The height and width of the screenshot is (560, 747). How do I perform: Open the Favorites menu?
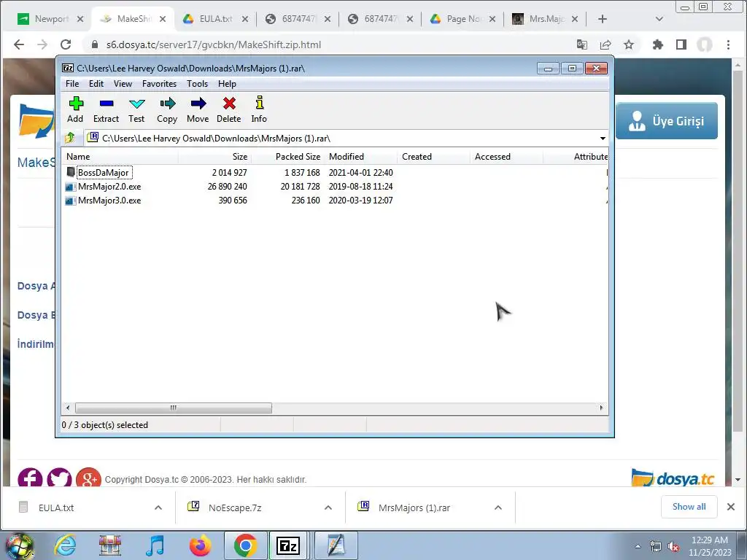pyautogui.click(x=159, y=84)
